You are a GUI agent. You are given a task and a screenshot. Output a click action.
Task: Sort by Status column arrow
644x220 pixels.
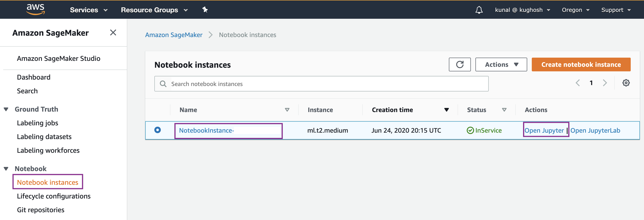504,110
